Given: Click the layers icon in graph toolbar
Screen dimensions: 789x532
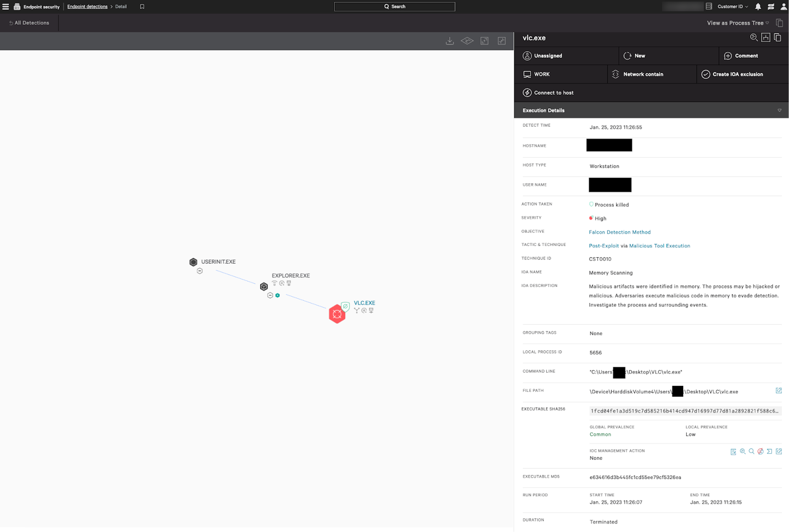Looking at the screenshot, I should [x=467, y=41].
